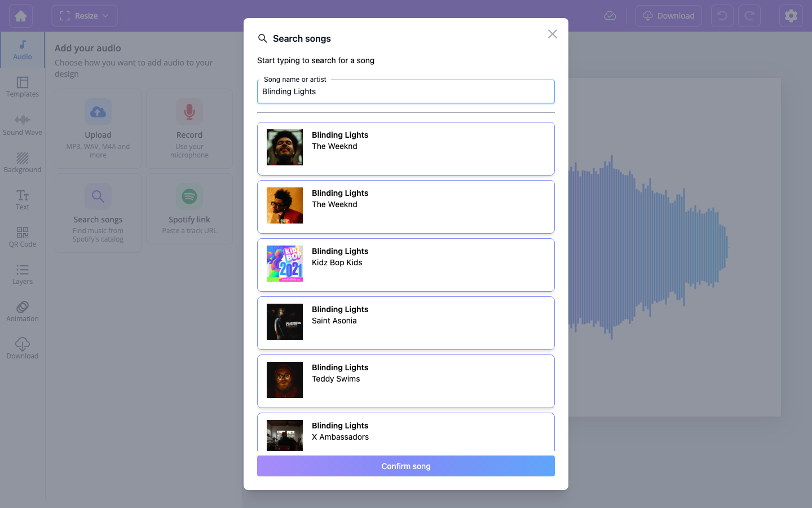Open the Resize dropdown
The width and height of the screenshot is (812, 508).
tap(85, 16)
